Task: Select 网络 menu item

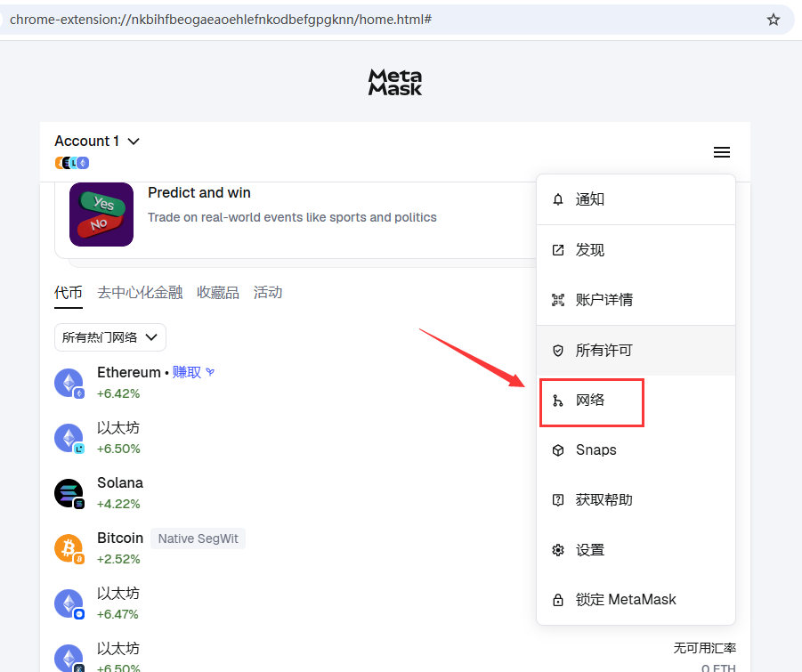Action: 636,401
